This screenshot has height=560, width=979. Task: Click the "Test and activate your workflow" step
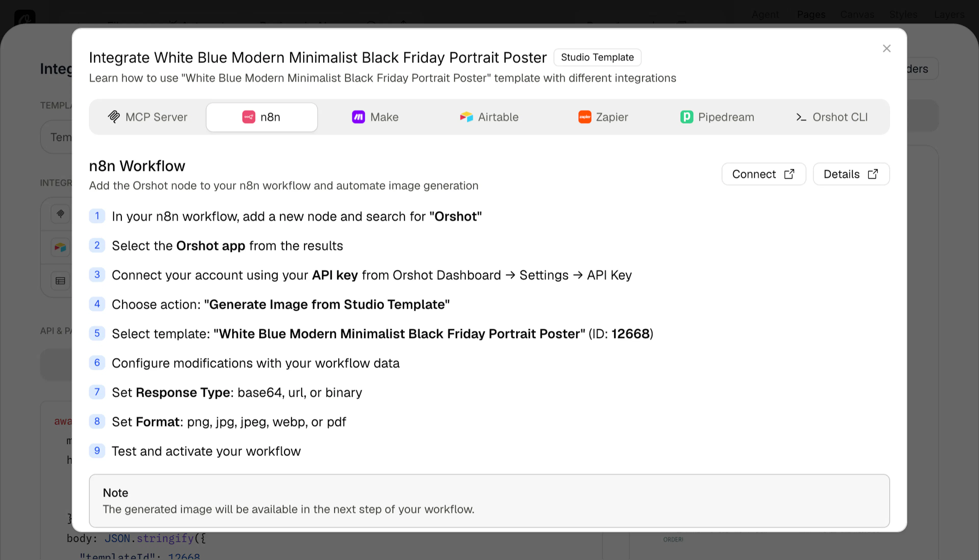[206, 451]
